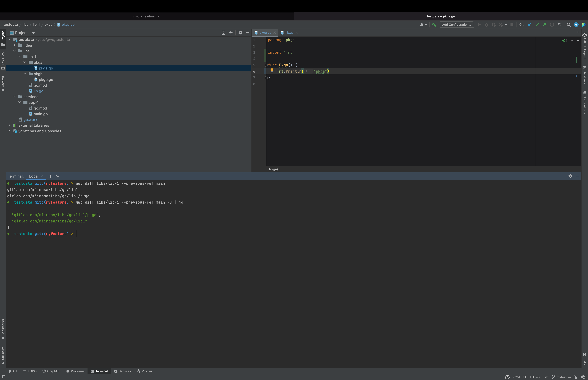The width and height of the screenshot is (588, 380).
Task: Click Pkga() breadcrumb below editor
Action: pyautogui.click(x=274, y=169)
